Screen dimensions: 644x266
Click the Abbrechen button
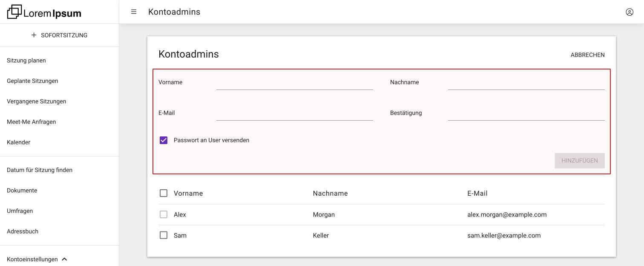(587, 55)
